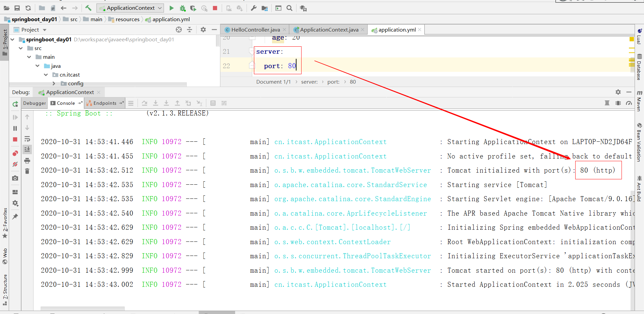
Task: Click the port: breadcrumb in editor footer
Action: pyautogui.click(x=333, y=82)
